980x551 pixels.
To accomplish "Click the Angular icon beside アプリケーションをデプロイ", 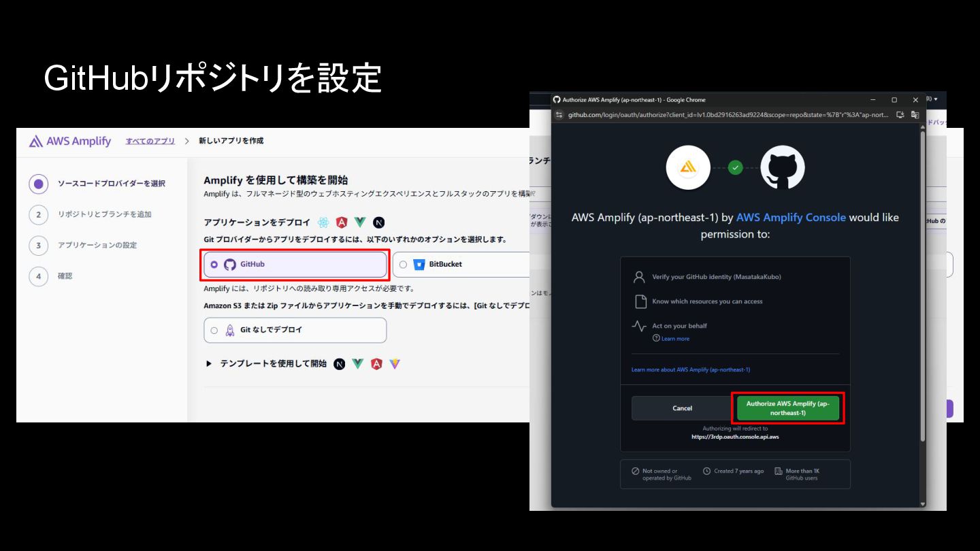I will tap(342, 222).
